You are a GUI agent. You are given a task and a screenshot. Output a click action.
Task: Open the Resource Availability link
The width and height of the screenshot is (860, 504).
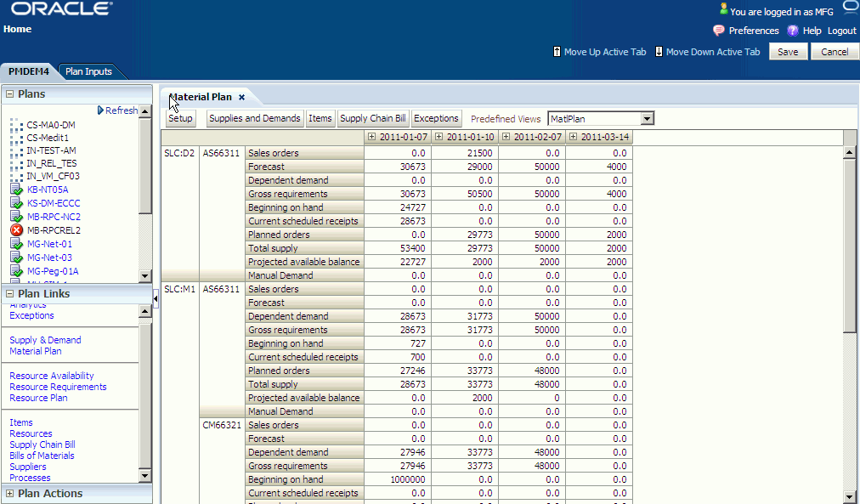52,376
